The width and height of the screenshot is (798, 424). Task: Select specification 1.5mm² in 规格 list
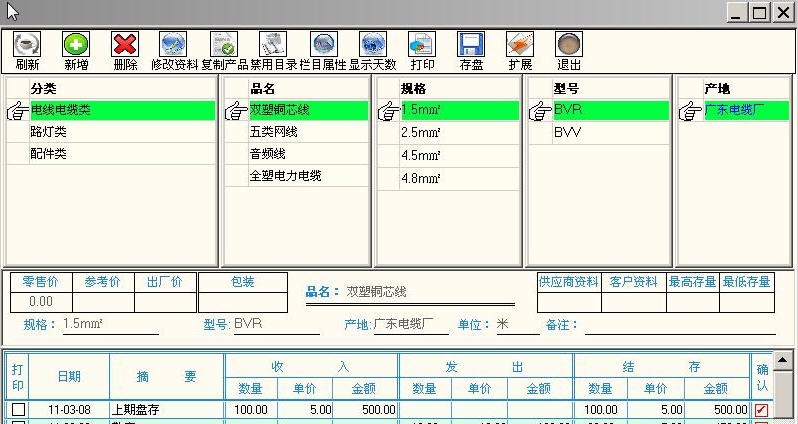[x=460, y=110]
